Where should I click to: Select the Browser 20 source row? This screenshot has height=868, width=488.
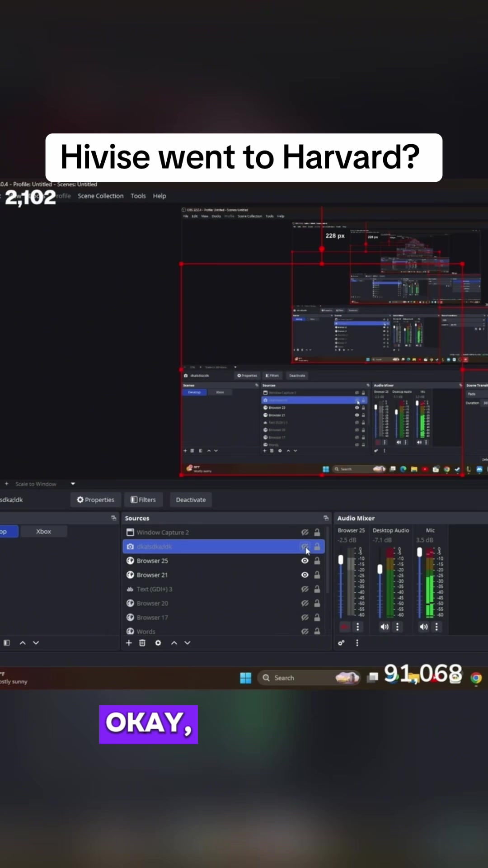click(224, 603)
